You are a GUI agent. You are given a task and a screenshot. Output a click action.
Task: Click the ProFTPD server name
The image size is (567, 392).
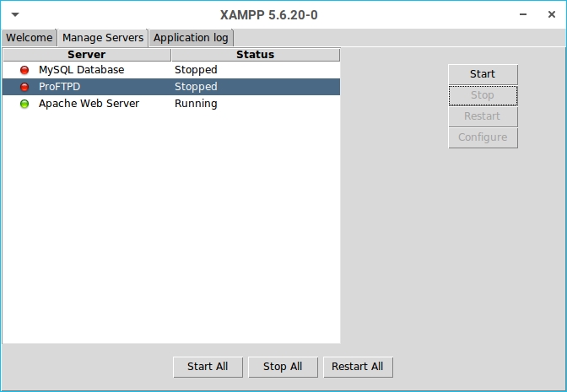tap(59, 87)
